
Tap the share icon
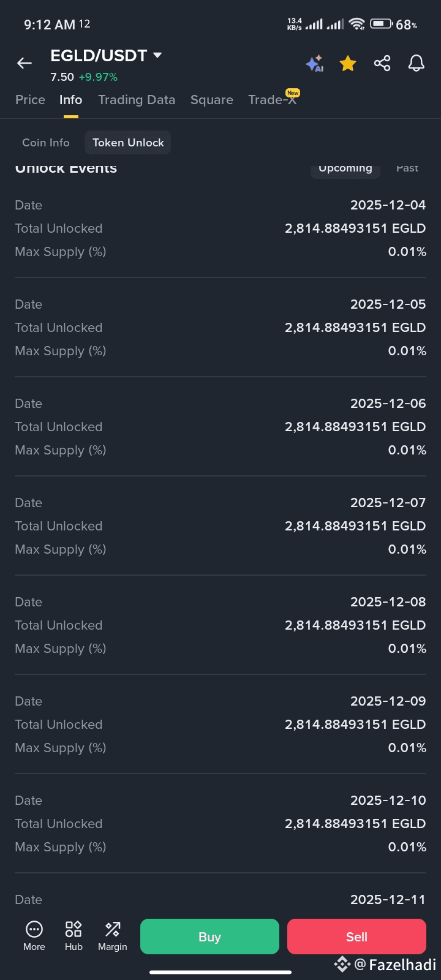382,63
